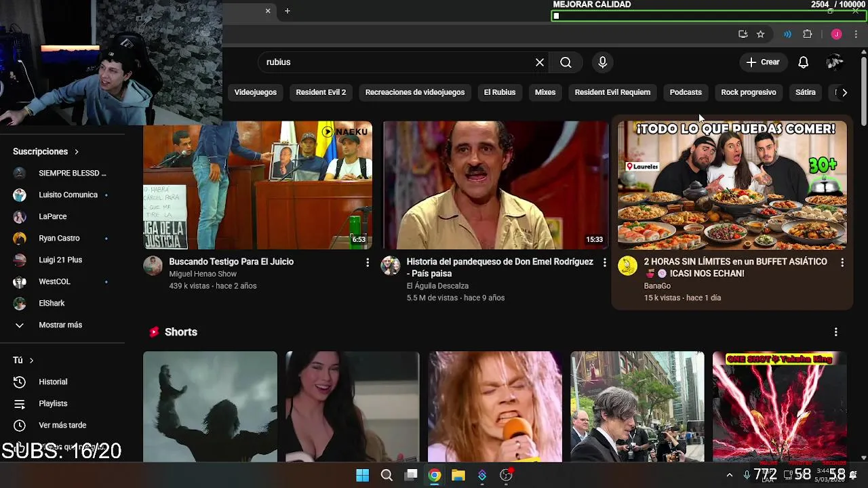Select the Mixes chip

pos(545,92)
